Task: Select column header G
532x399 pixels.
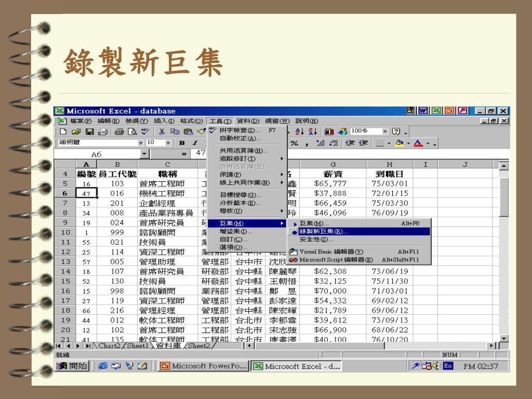Action: pos(333,165)
